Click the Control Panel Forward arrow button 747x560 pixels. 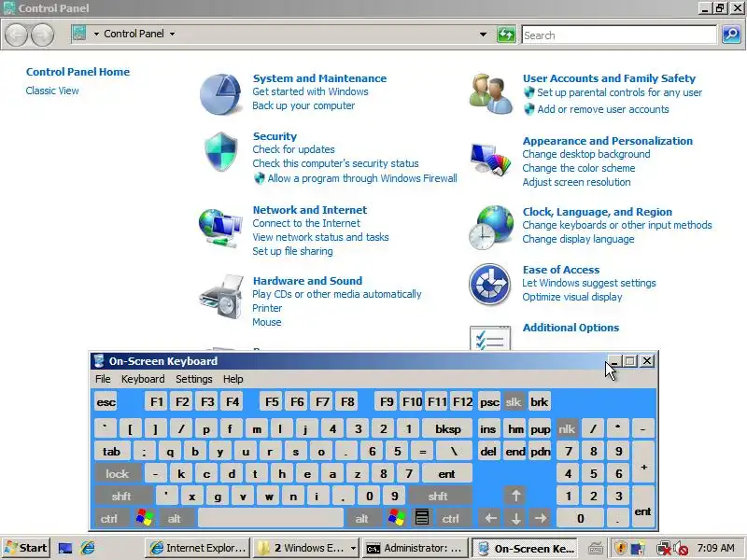42,35
